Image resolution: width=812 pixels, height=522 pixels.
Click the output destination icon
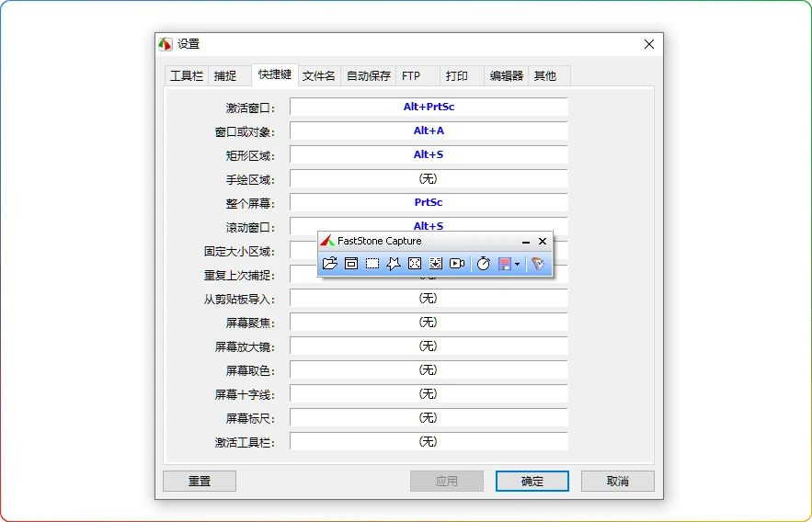pyautogui.click(x=504, y=264)
